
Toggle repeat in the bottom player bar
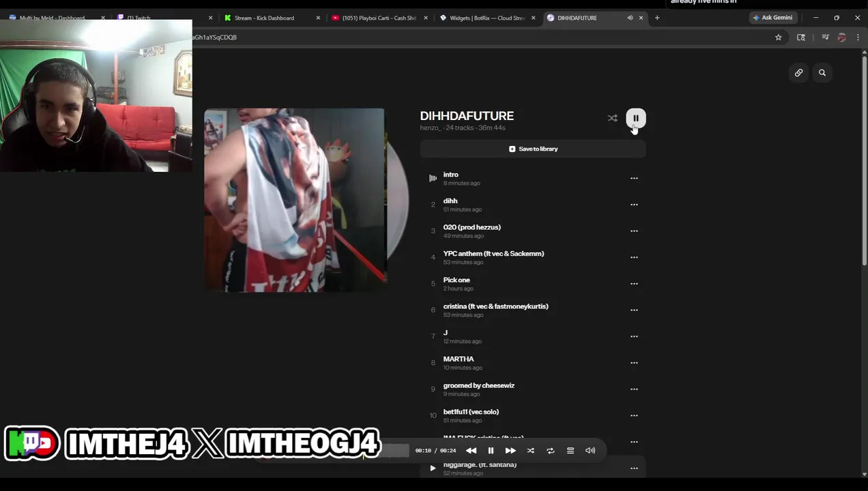(550, 451)
